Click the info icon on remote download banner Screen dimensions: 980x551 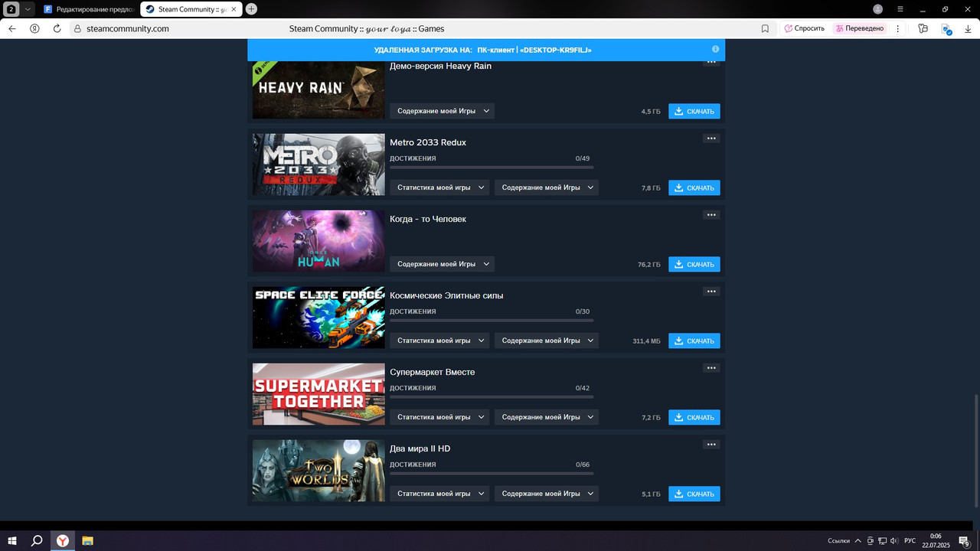(715, 49)
